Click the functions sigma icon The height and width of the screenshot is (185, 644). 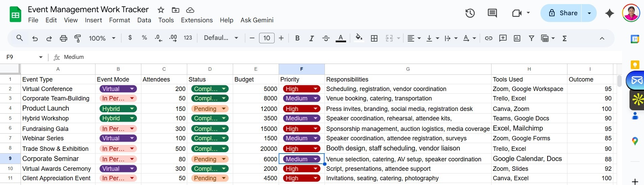[x=564, y=38]
